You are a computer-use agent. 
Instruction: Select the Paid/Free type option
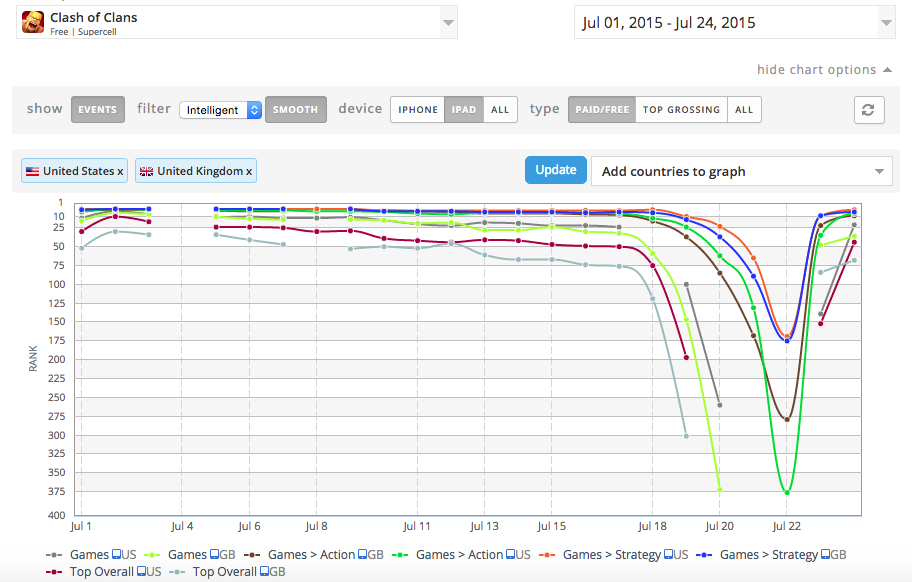pos(601,110)
